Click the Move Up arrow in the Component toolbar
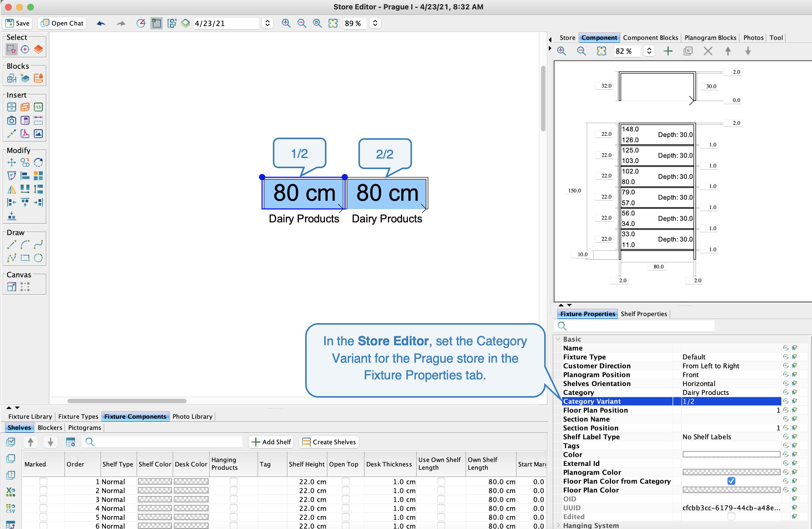The height and width of the screenshot is (529, 812). coord(728,51)
